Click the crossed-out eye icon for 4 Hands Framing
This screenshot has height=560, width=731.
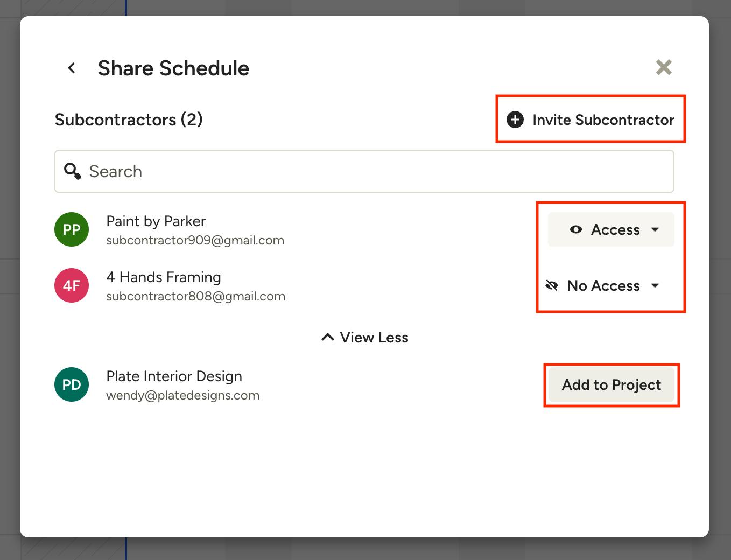(552, 285)
